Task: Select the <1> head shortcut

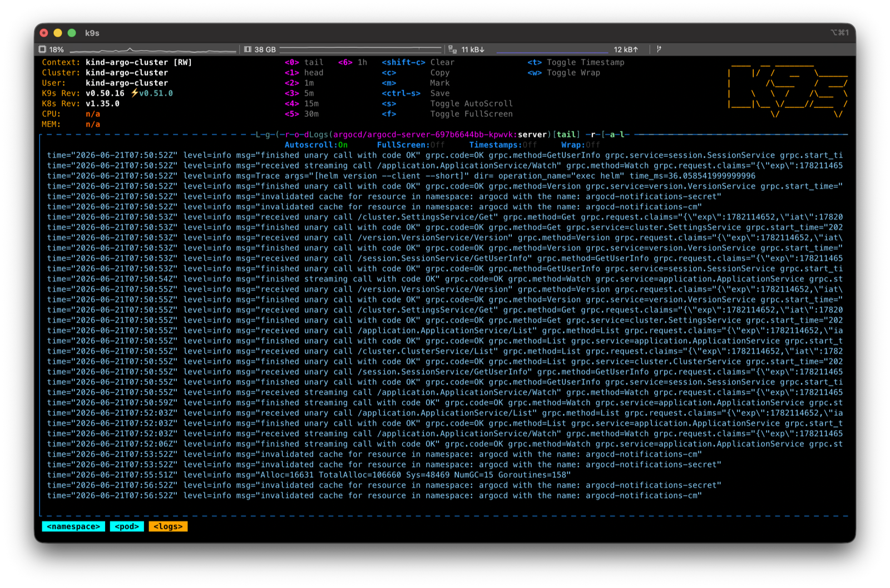Action: pyautogui.click(x=304, y=73)
